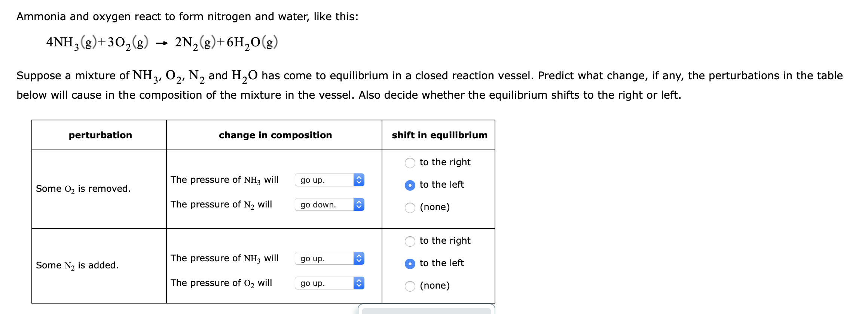Select '(none)' for the N2 added row
Viewport: 868px width, 314px height.
(410, 286)
